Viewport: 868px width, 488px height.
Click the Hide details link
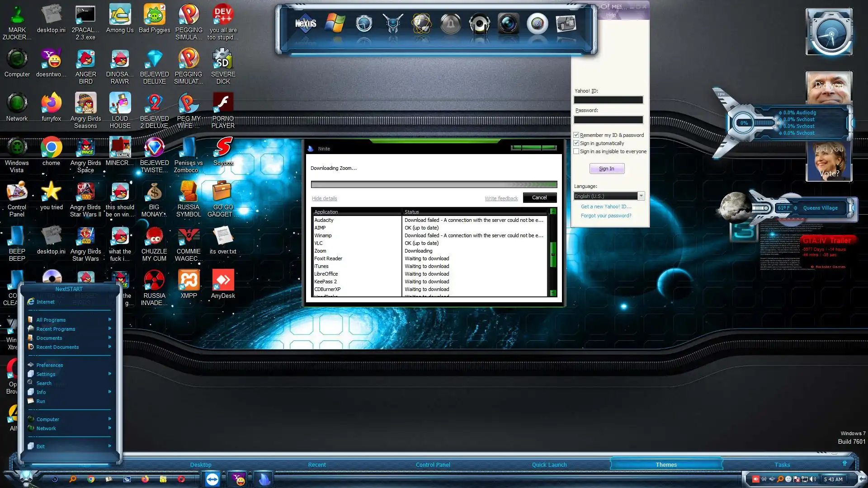pyautogui.click(x=324, y=198)
